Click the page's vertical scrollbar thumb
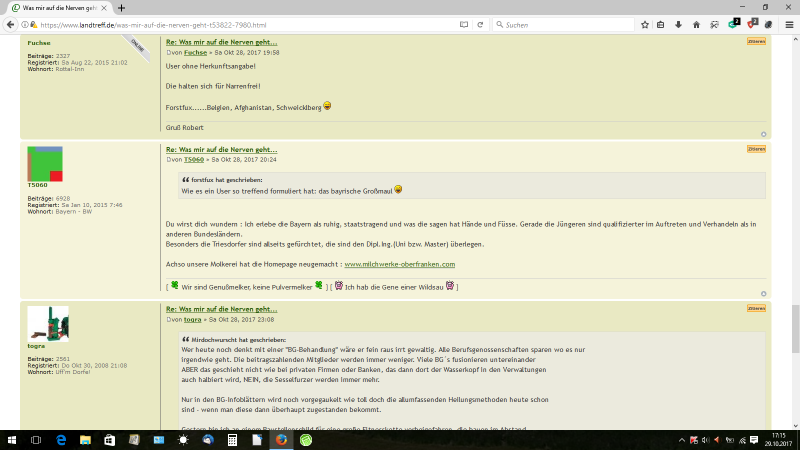 [x=795, y=329]
